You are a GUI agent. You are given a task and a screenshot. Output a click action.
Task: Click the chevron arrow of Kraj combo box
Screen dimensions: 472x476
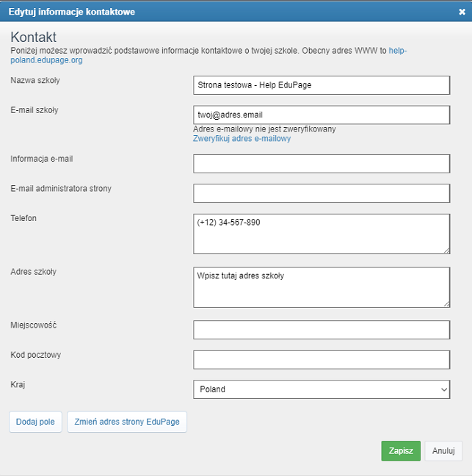pos(444,389)
